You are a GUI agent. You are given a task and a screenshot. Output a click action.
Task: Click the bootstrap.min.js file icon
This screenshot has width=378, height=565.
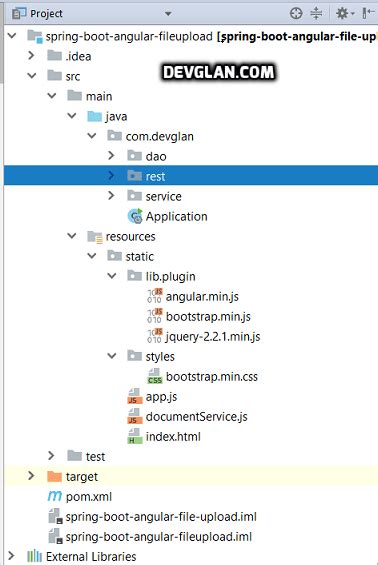click(155, 316)
